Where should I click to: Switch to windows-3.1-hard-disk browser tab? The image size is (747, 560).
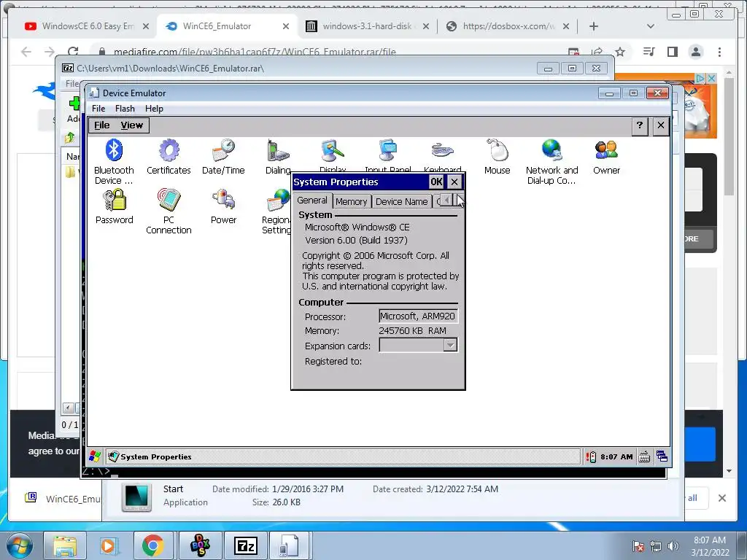click(367, 26)
